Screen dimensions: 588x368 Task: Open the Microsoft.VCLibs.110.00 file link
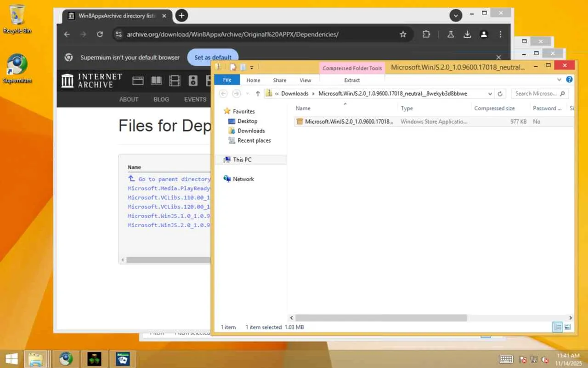[x=169, y=197]
